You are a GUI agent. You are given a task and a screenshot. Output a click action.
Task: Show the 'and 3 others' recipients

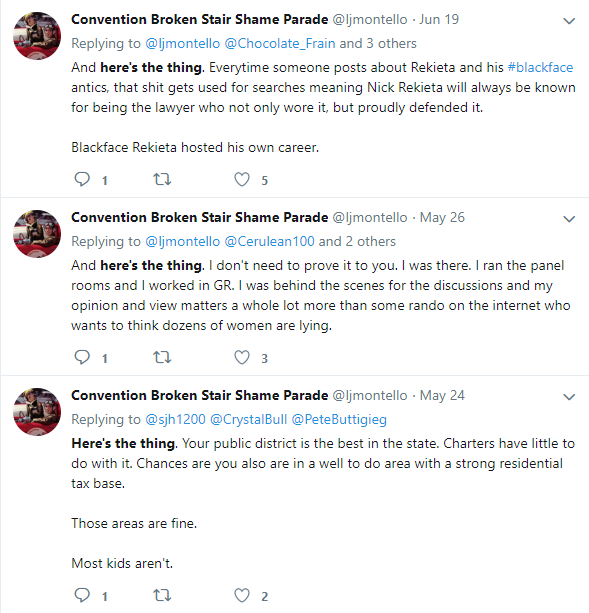pyautogui.click(x=378, y=43)
